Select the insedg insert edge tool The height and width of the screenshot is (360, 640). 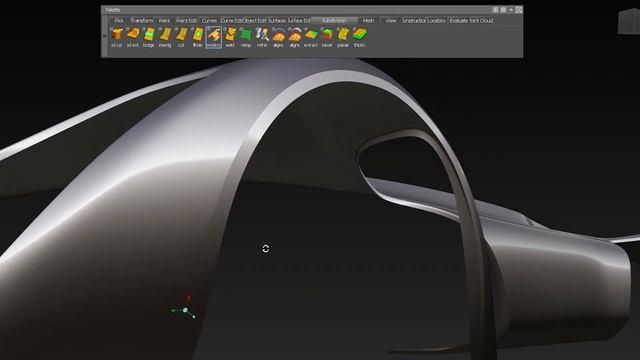tap(165, 37)
